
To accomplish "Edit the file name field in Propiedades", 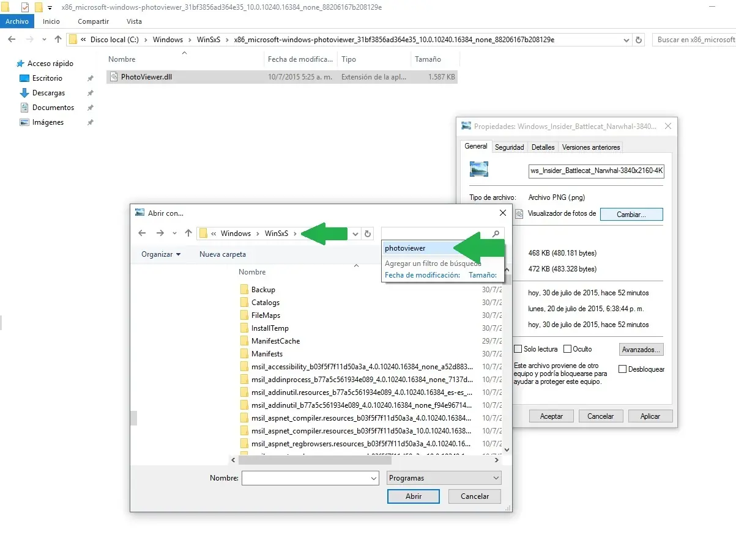I will (x=597, y=171).
